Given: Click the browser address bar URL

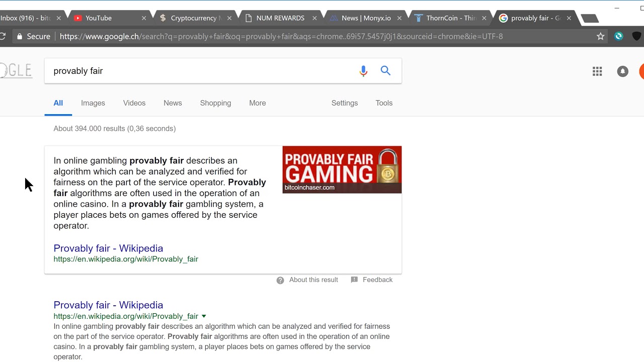Looking at the screenshot, I should click(281, 36).
